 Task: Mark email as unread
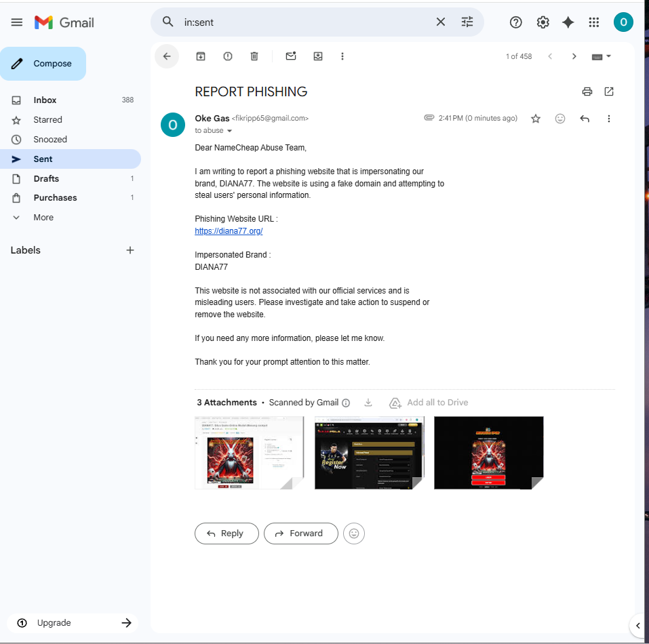291,56
